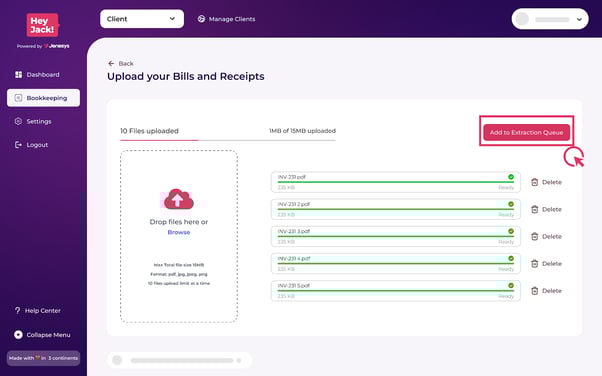Click the bottom placeholder bar

(179, 360)
